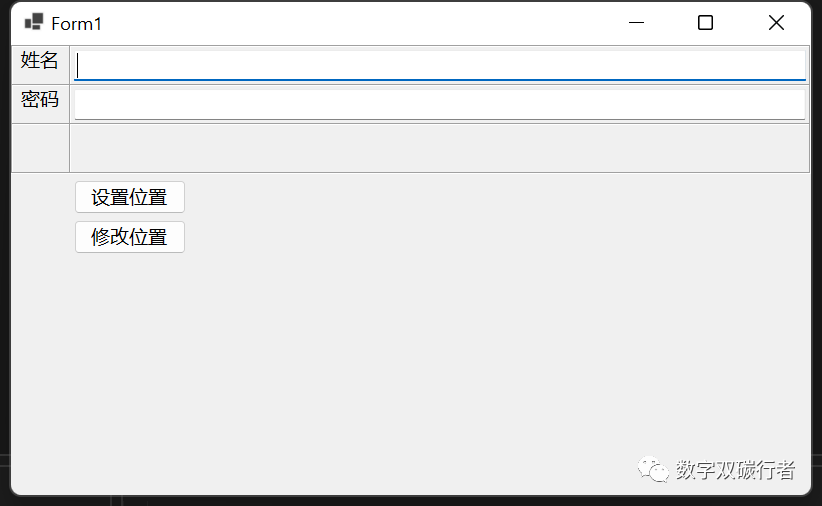Click the empty wide cell below 密码 field
The image size is (822, 506).
440,148
